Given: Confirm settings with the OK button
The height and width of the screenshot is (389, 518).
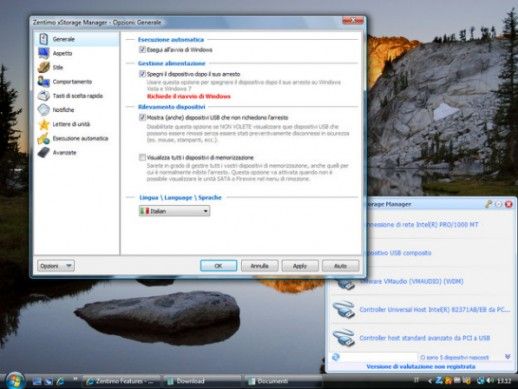Looking at the screenshot, I should (x=218, y=266).
